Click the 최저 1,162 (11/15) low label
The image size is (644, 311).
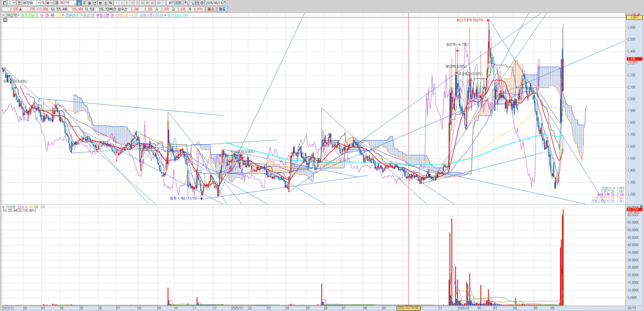tap(184, 198)
